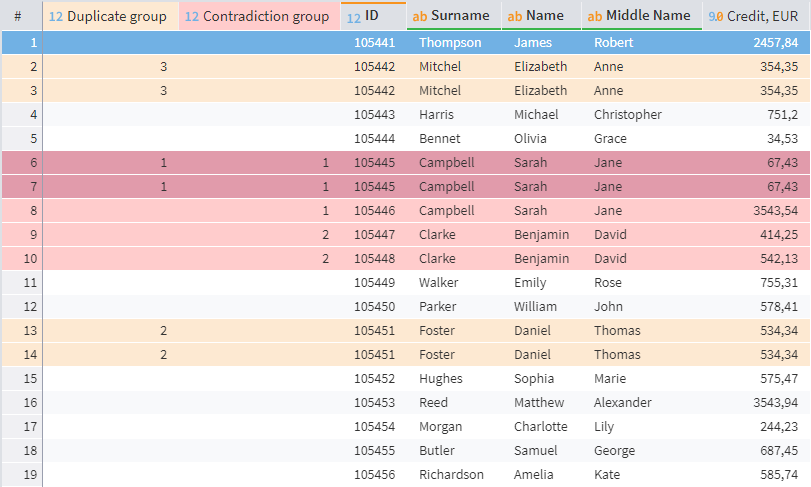This screenshot has height=487, width=811.
Task: Select the Surname column header label
Action: click(x=460, y=16)
